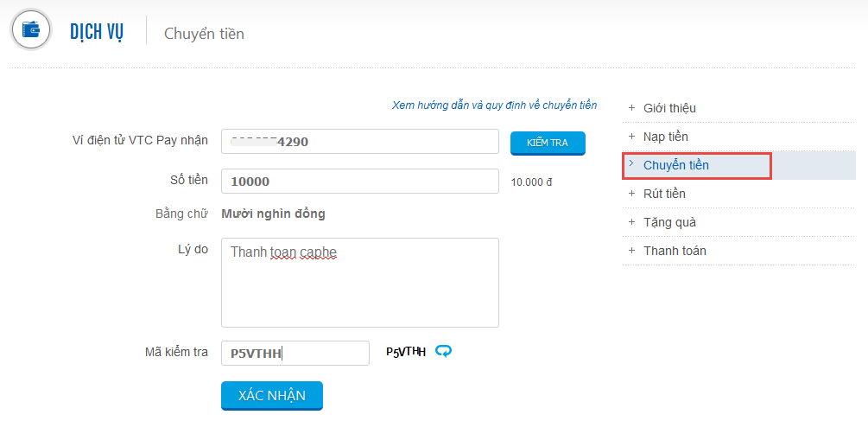868x421 pixels.
Task: Open the Nạp tiền menu item
Action: point(666,137)
